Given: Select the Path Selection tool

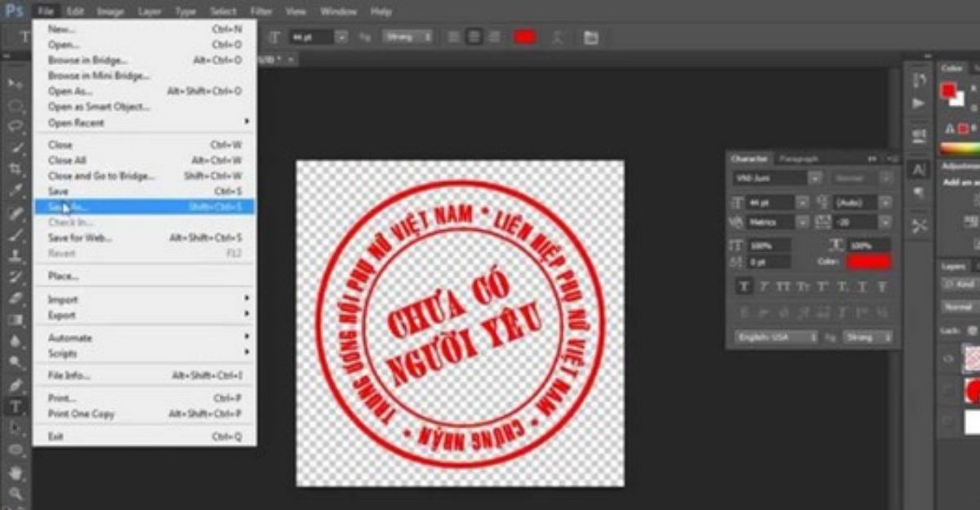Looking at the screenshot, I should tap(15, 428).
